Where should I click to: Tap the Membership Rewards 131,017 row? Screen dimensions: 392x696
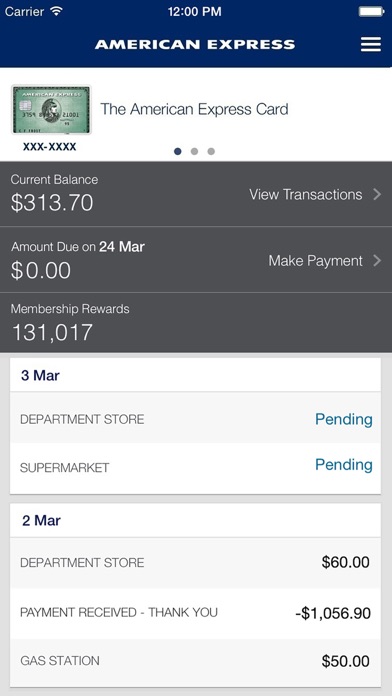[196, 323]
